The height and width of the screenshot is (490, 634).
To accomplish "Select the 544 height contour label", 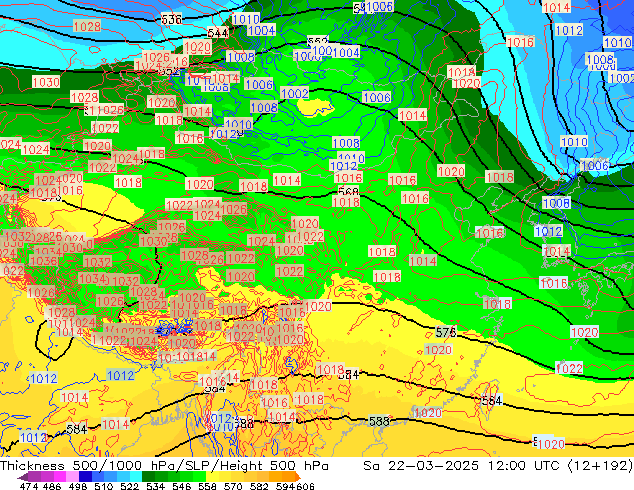I will pos(217,33).
